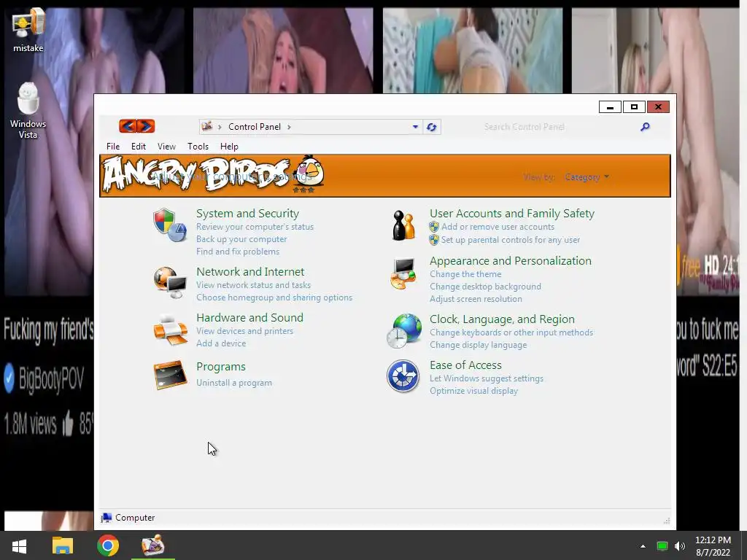Show hidden tray icons arrow

[643, 546]
